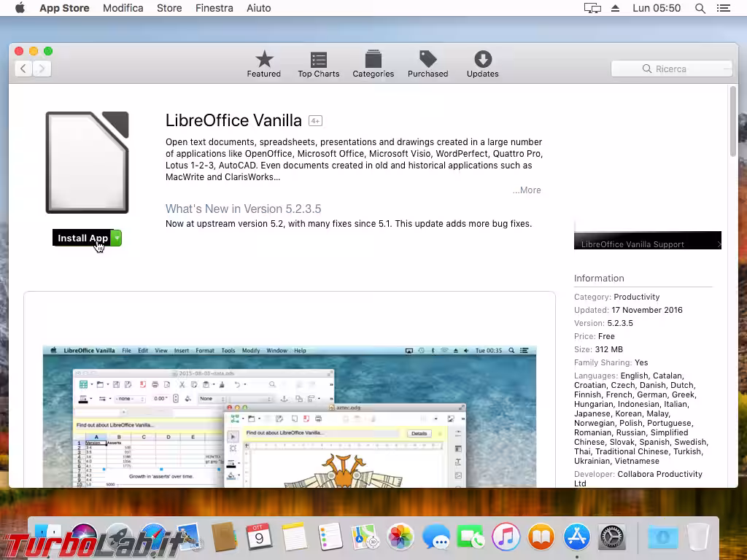This screenshot has width=747, height=560.
Task: Click Install App to download LibreOffice
Action: [x=82, y=237]
